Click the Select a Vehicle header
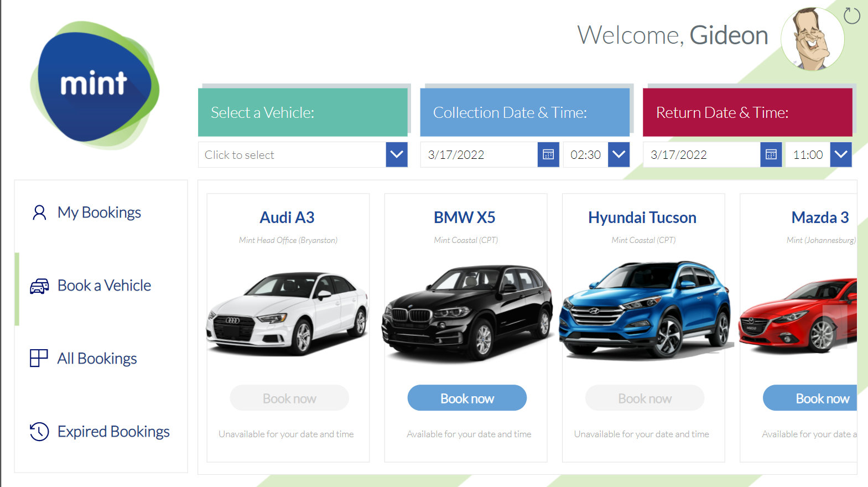Image resolution: width=868 pixels, height=487 pixels. click(303, 112)
